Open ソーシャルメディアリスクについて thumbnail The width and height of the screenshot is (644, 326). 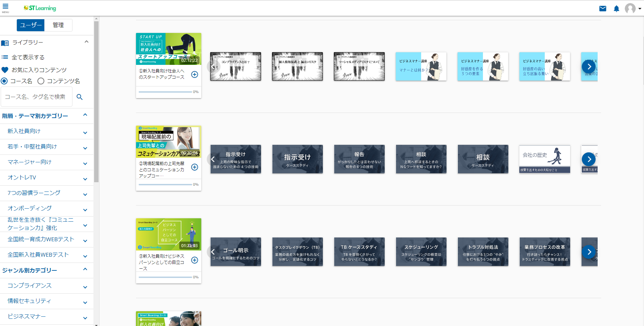click(x=359, y=67)
